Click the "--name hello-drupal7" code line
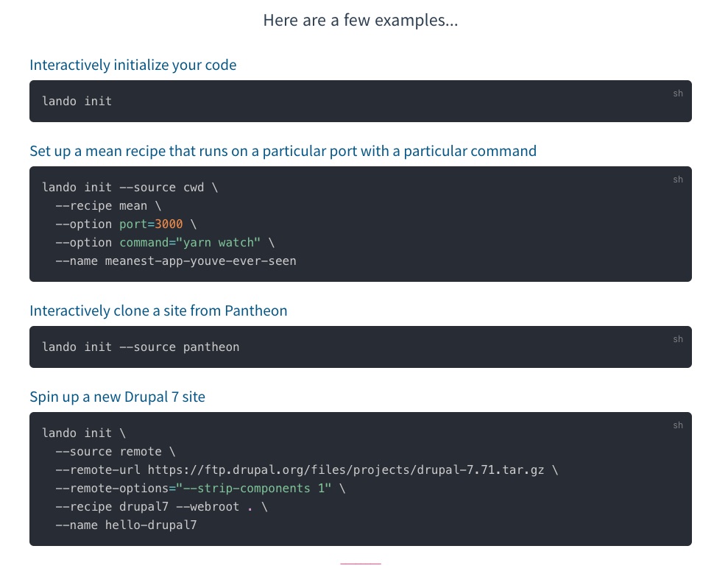 (126, 525)
